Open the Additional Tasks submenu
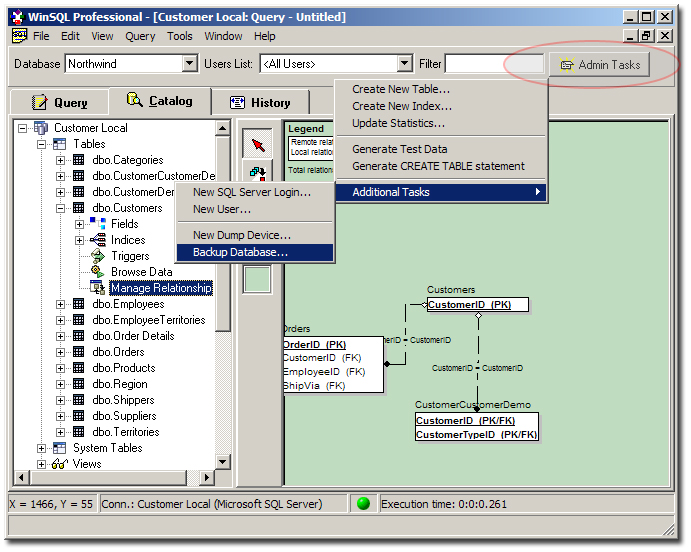Viewport: 691px width, 552px height. 442,192
